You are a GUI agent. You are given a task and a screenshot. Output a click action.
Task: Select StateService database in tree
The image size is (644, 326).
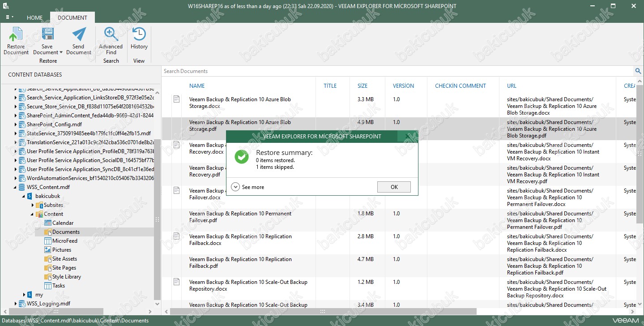pos(84,133)
